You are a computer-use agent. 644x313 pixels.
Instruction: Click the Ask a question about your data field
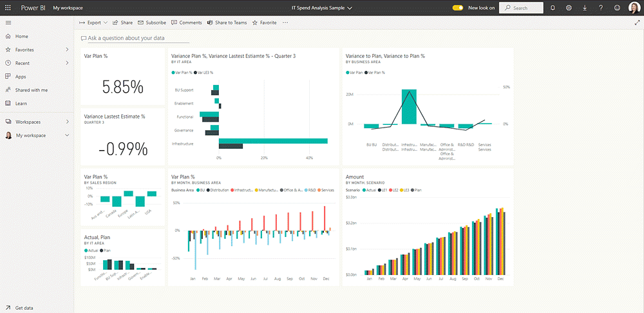point(126,39)
